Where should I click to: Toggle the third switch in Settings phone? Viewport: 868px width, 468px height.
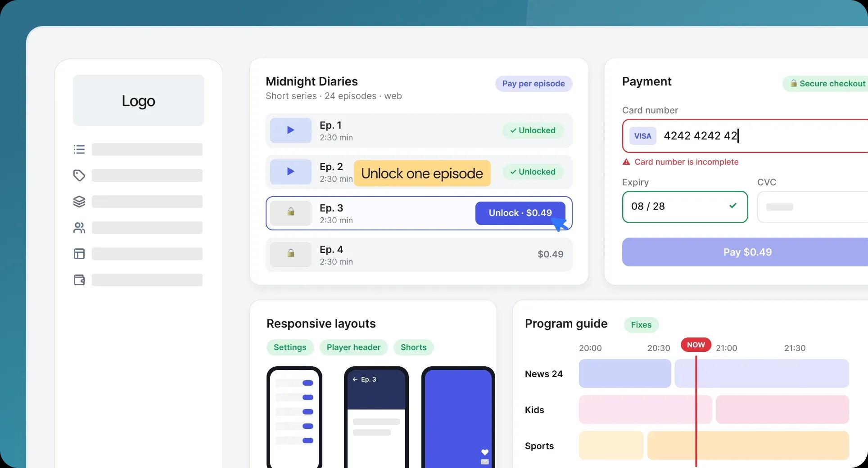click(308, 412)
